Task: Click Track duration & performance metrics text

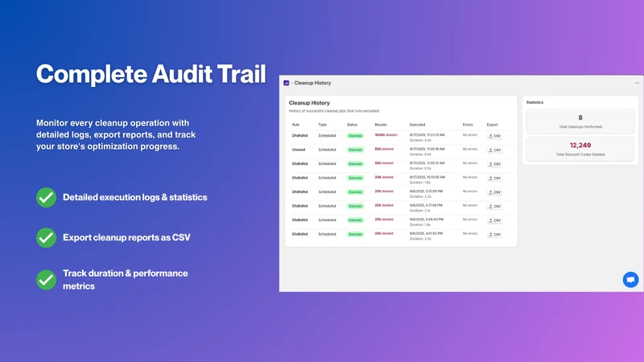Action: tap(126, 280)
